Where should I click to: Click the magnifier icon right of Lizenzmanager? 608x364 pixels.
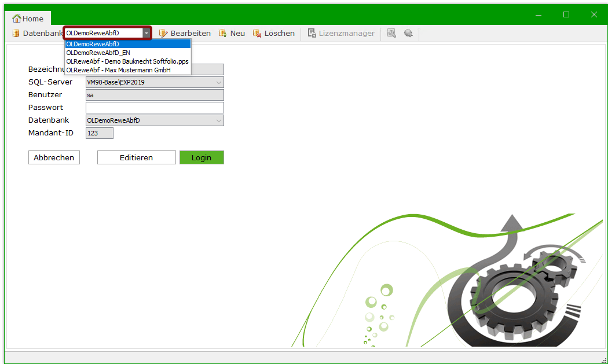(x=391, y=34)
